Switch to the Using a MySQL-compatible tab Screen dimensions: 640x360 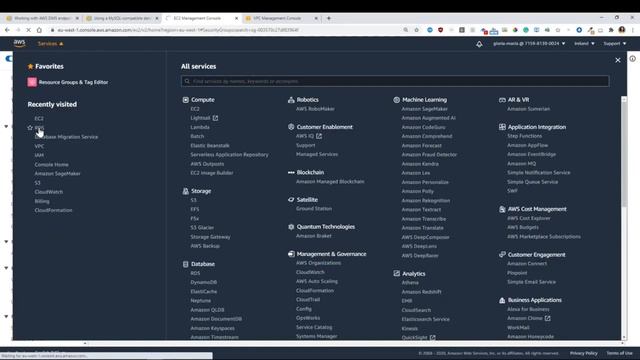(x=121, y=18)
